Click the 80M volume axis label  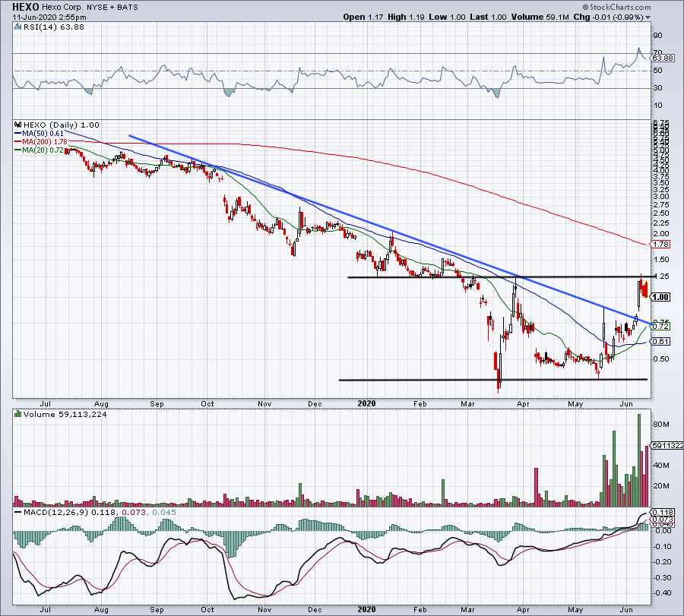tap(661, 425)
